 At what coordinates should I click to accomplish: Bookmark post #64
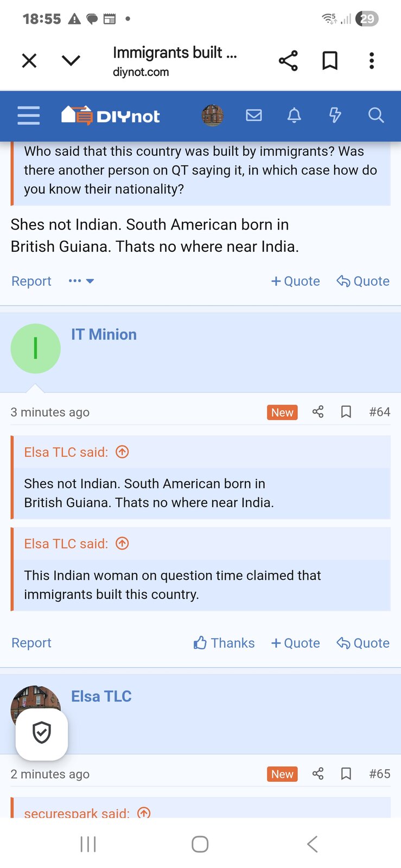pos(346,412)
